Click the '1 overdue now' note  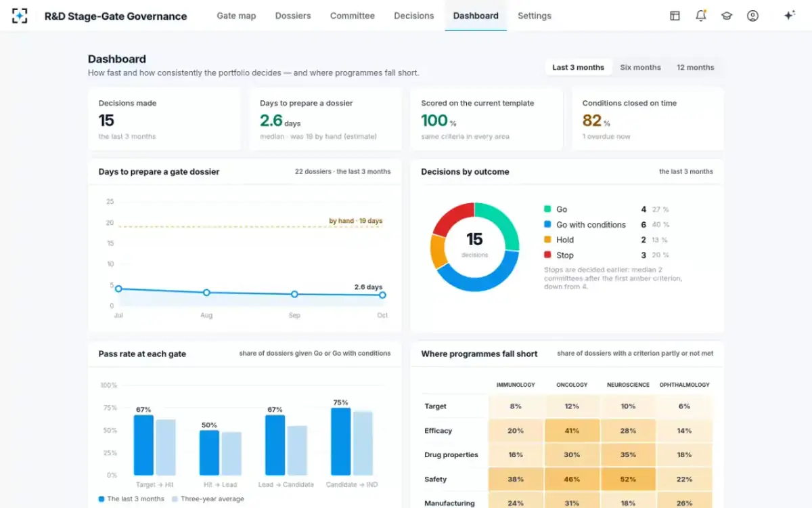click(x=606, y=136)
